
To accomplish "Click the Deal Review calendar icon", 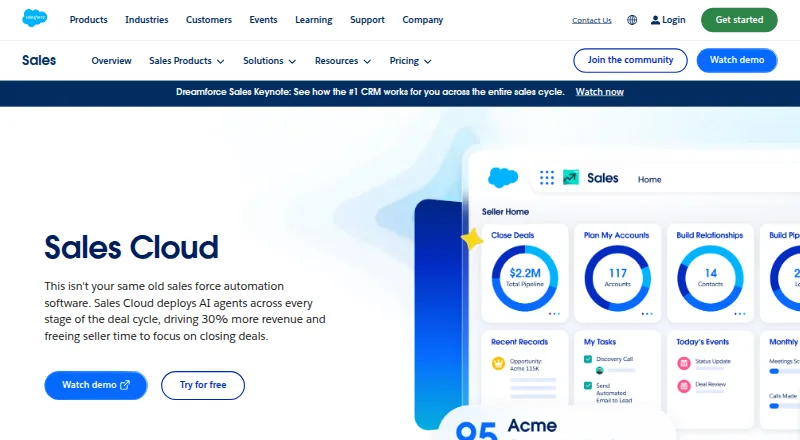I will (684, 386).
